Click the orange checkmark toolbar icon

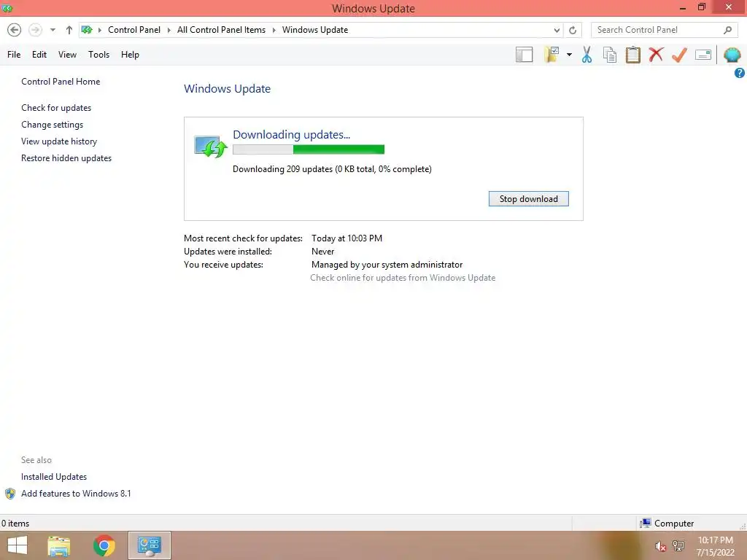[679, 55]
